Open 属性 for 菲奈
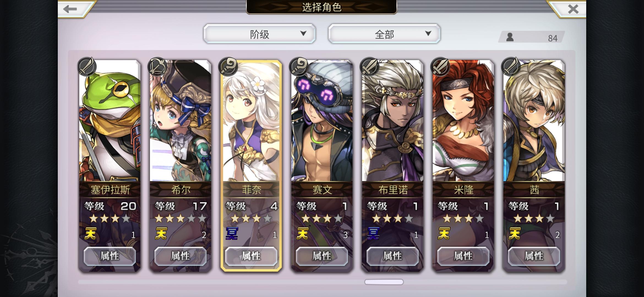Viewport: 644px width, 297px height. click(251, 256)
